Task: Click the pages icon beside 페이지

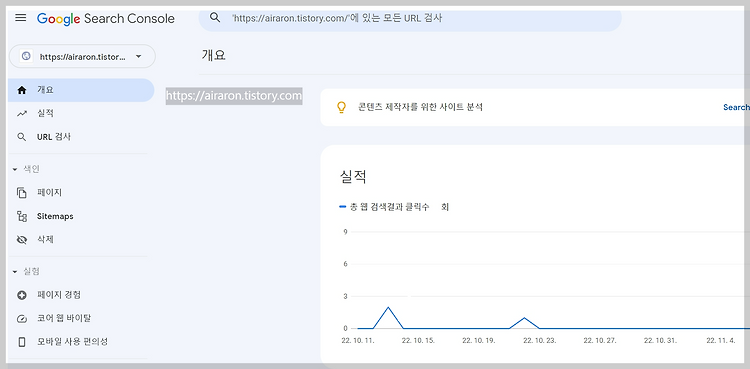Action: click(x=22, y=193)
